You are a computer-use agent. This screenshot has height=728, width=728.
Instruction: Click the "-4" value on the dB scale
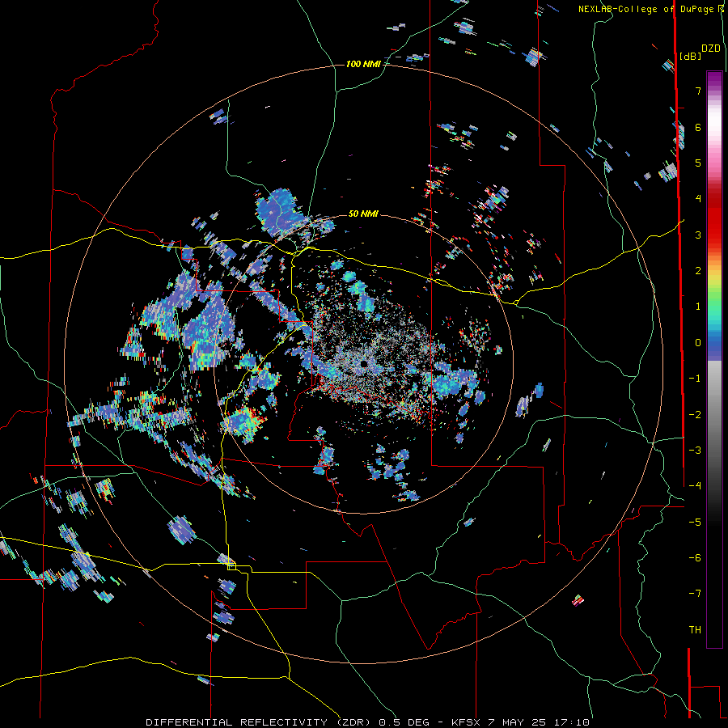pos(695,485)
